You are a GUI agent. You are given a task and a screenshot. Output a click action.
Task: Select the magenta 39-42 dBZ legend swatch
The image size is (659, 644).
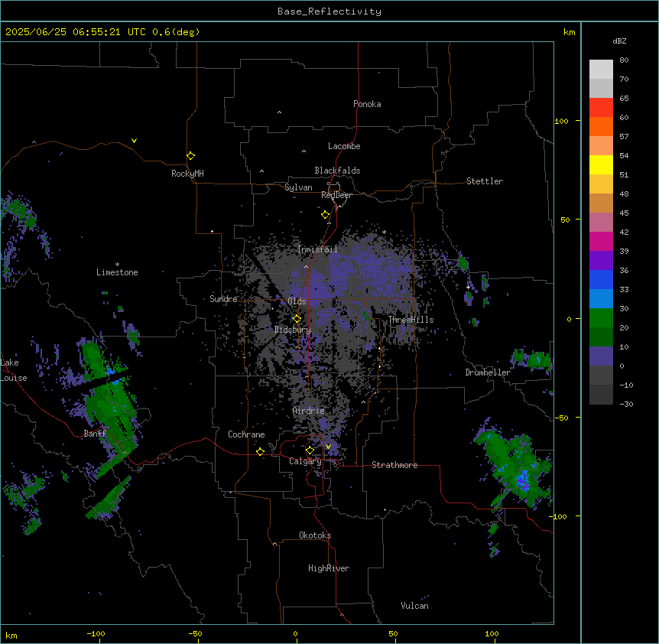tap(601, 241)
